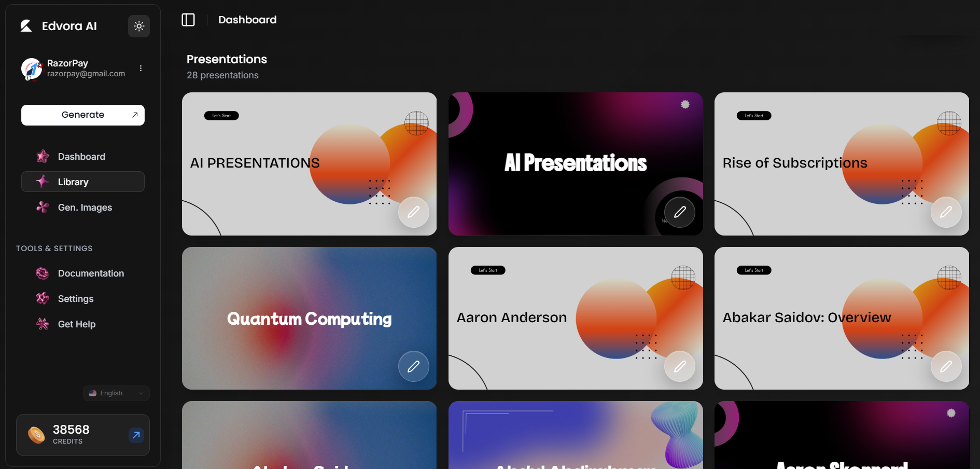Click the Let's Start pill on Aaron Anderson card
Screen dimensions: 980x469
click(488, 270)
